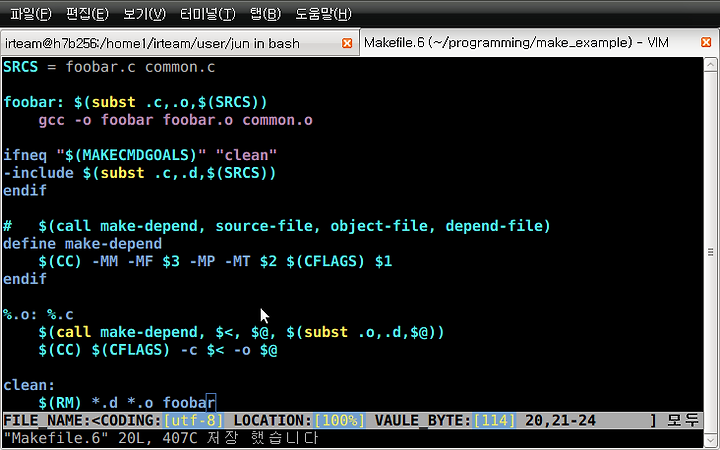This screenshot has height=450, width=720.
Task: Open the 탭(B) menu
Action: point(265,14)
